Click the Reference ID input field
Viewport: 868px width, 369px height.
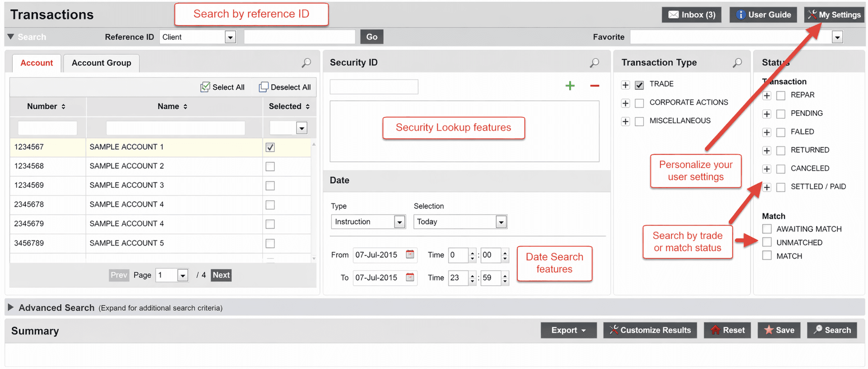300,37
